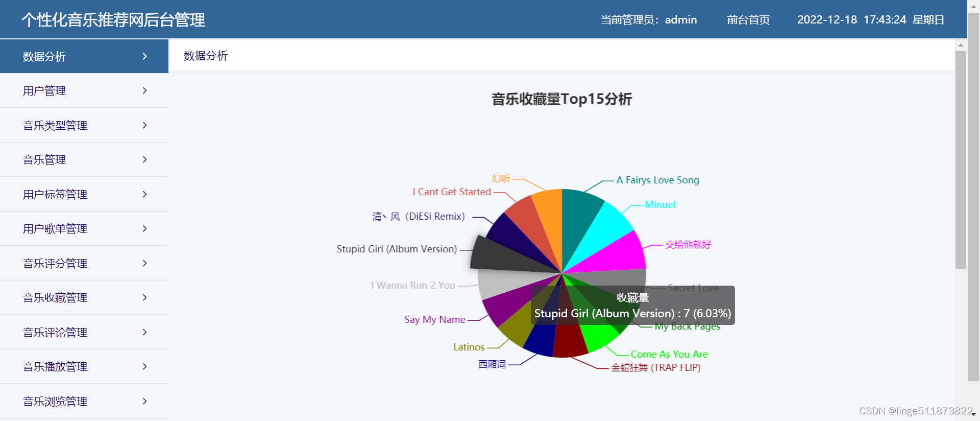Expand chevron next to 音乐浏览管理

(145, 401)
